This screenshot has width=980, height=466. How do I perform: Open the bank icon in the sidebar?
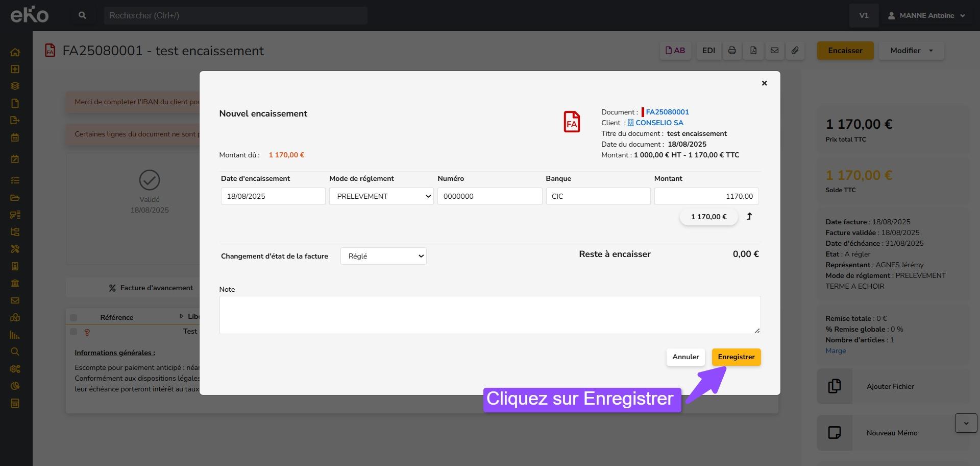tap(15, 283)
